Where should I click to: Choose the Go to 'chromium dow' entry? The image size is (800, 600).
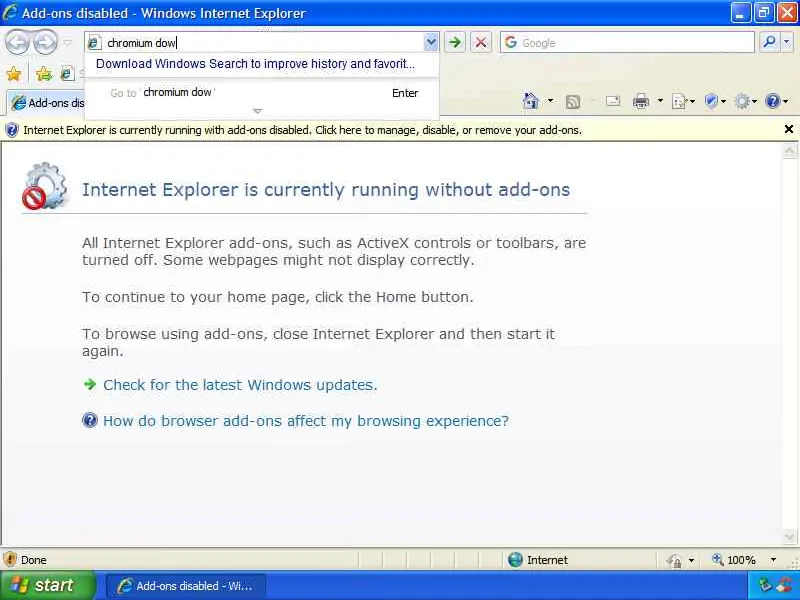(x=261, y=93)
